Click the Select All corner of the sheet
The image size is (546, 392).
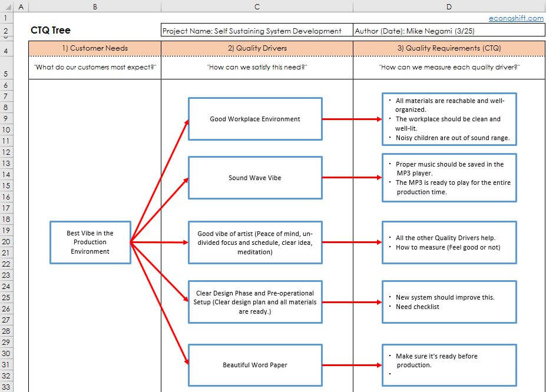pyautogui.click(x=6, y=6)
